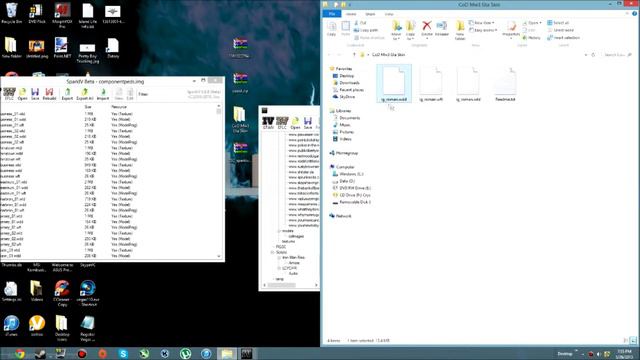Click Music library in navigation pane

342,125
